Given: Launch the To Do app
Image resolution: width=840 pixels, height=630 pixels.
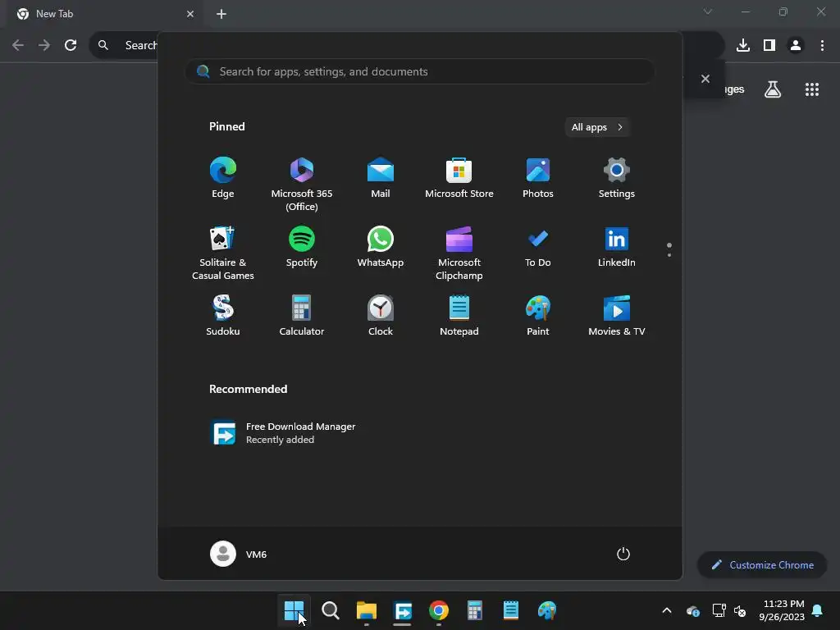Looking at the screenshot, I should coord(538,248).
